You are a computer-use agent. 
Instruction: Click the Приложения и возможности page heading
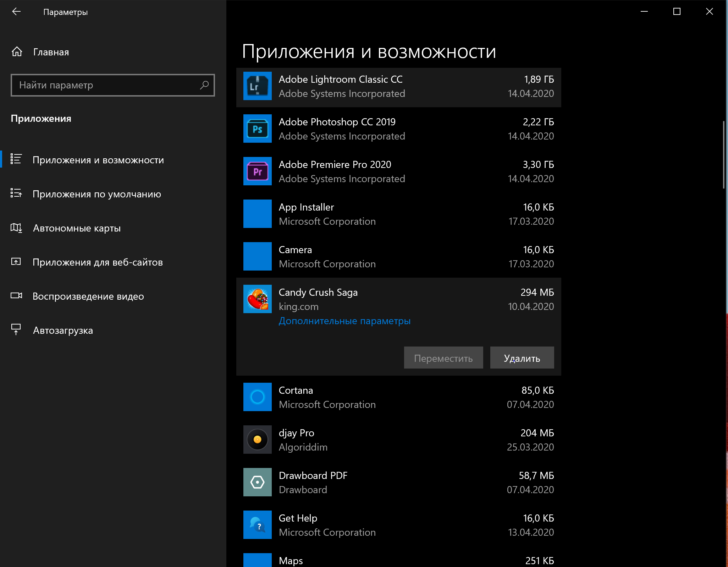(369, 52)
